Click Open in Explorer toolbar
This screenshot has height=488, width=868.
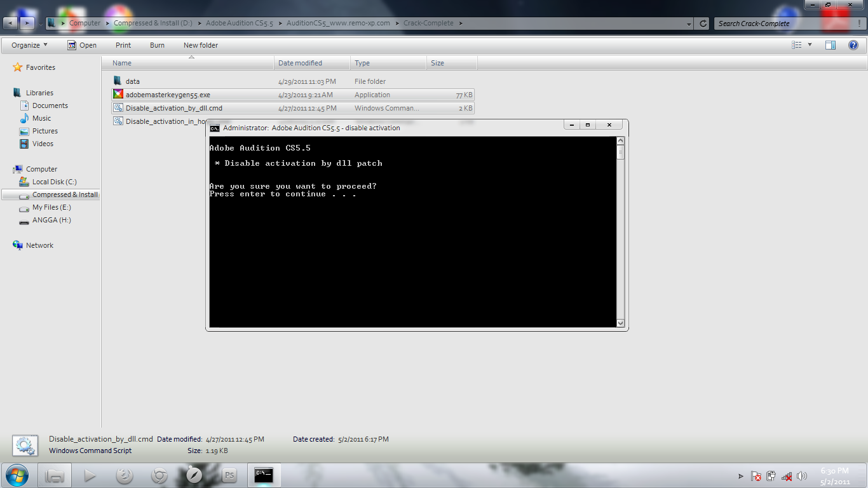pyautogui.click(x=82, y=45)
